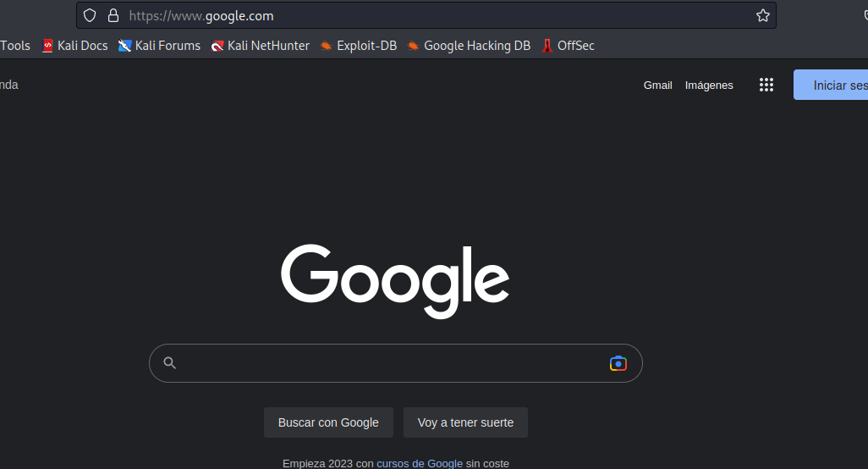Open the OffSec bookmark
Viewport: 868px width, 469px height.
coord(568,46)
